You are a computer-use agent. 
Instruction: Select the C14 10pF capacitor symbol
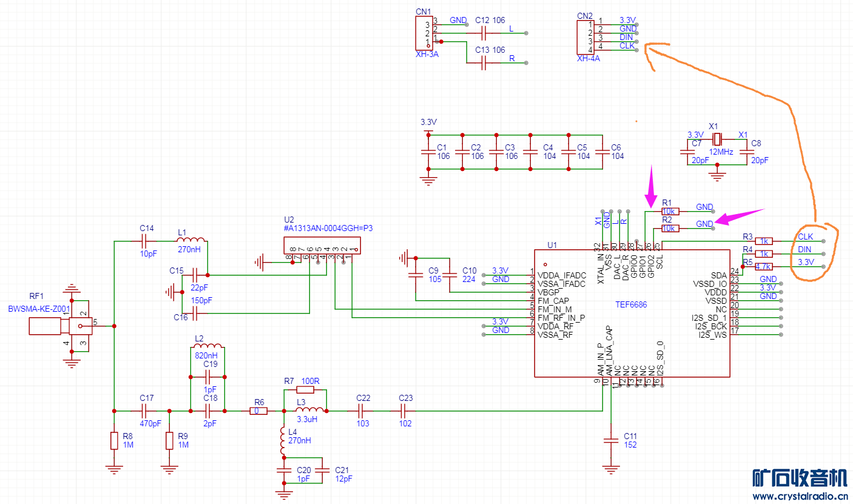pyautogui.click(x=144, y=241)
